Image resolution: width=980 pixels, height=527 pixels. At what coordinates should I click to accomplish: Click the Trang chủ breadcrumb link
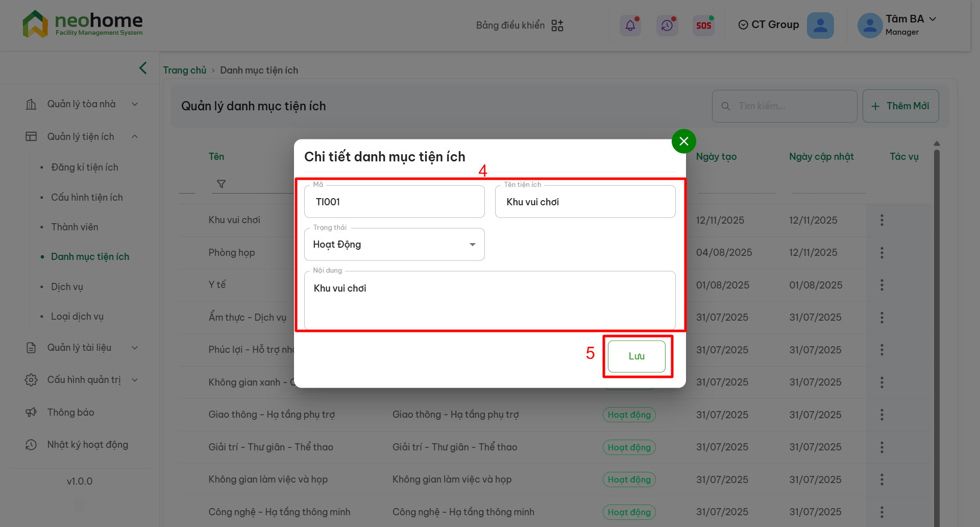[184, 70]
